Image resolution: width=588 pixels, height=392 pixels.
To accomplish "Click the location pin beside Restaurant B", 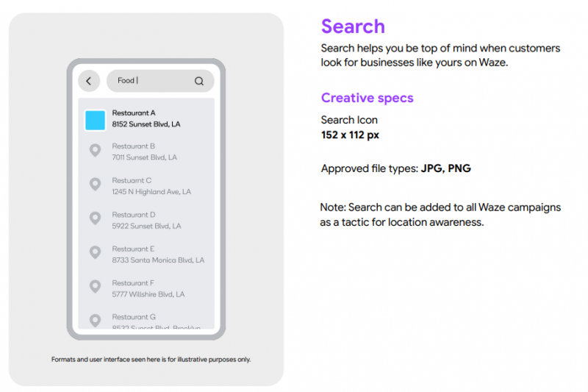I will [95, 151].
